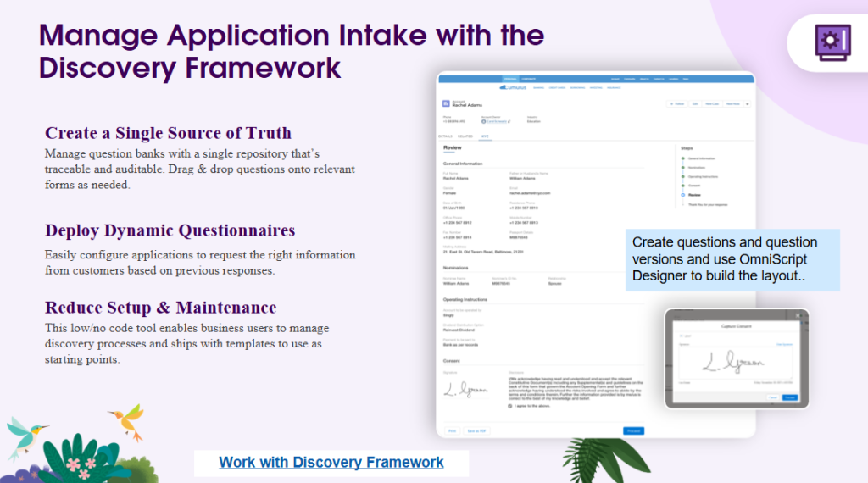This screenshot has height=483, width=868.
Task: Select the PERSONAL tab in top bar
Action: [x=510, y=79]
